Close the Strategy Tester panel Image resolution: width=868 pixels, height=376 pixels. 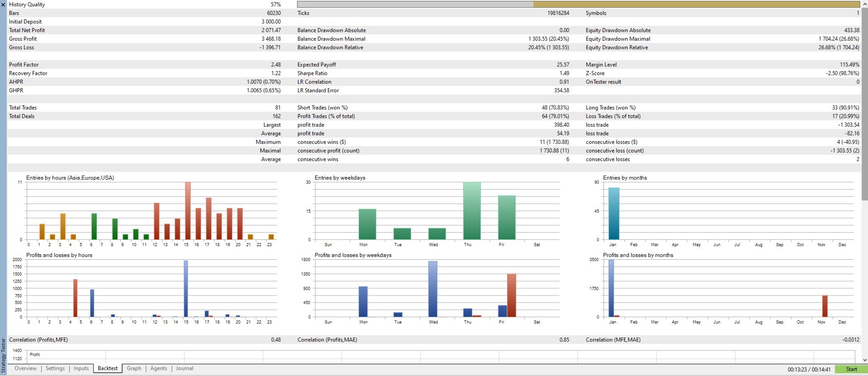point(3,5)
